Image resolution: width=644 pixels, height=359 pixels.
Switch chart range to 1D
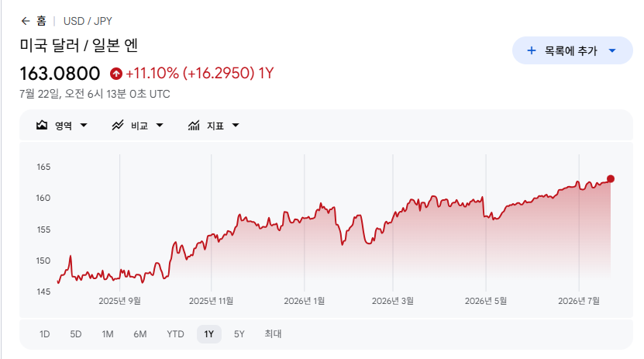(44, 334)
